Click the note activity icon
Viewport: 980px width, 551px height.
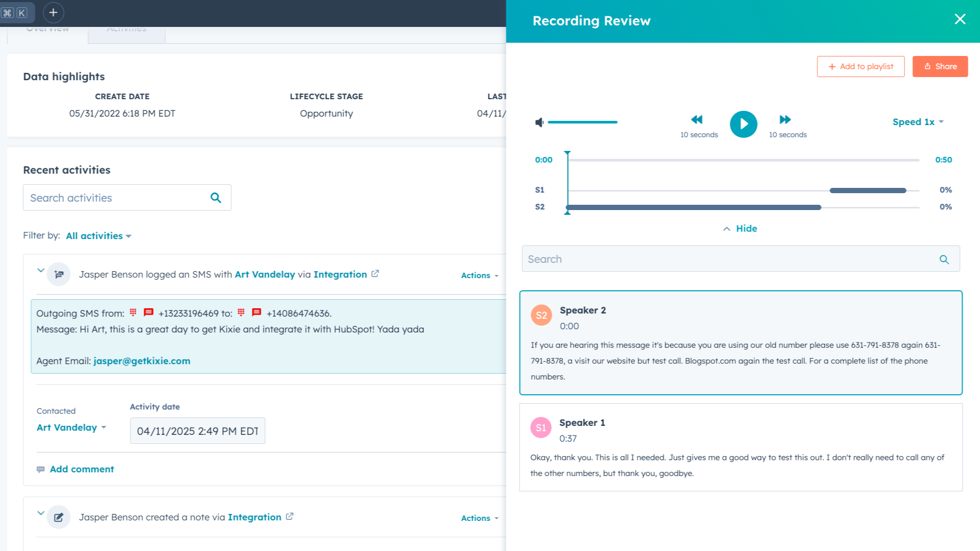coord(59,517)
